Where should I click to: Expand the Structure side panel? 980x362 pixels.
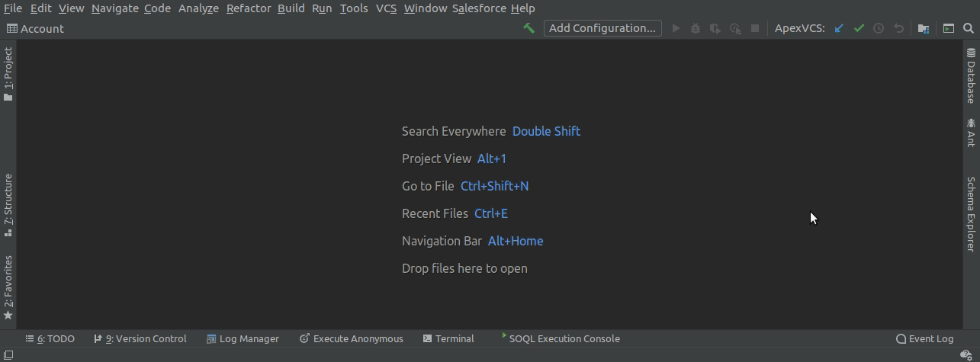point(8,205)
